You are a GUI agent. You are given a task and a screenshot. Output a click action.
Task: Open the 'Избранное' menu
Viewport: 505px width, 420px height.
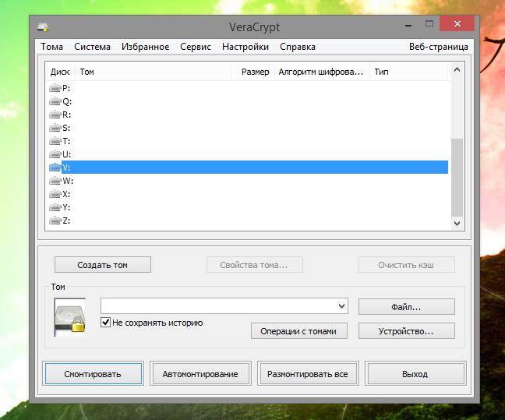[145, 47]
